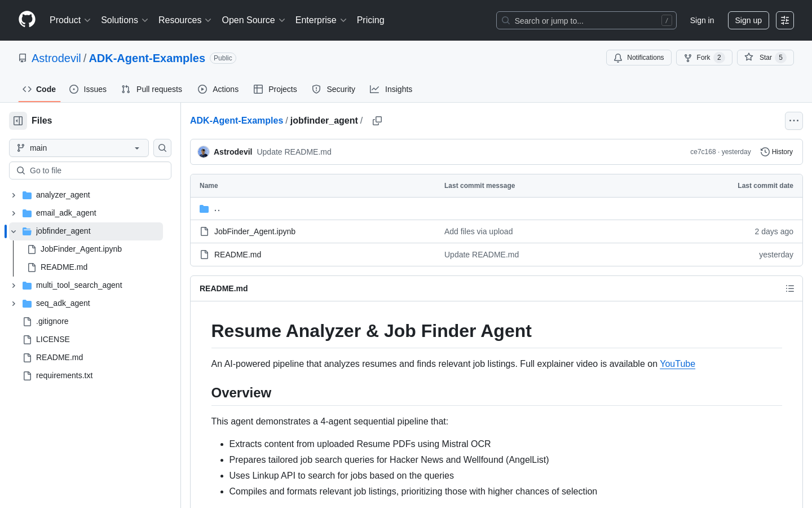Image resolution: width=812 pixels, height=508 pixels.
Task: Open .gitignore in file tree
Action: click(x=52, y=321)
